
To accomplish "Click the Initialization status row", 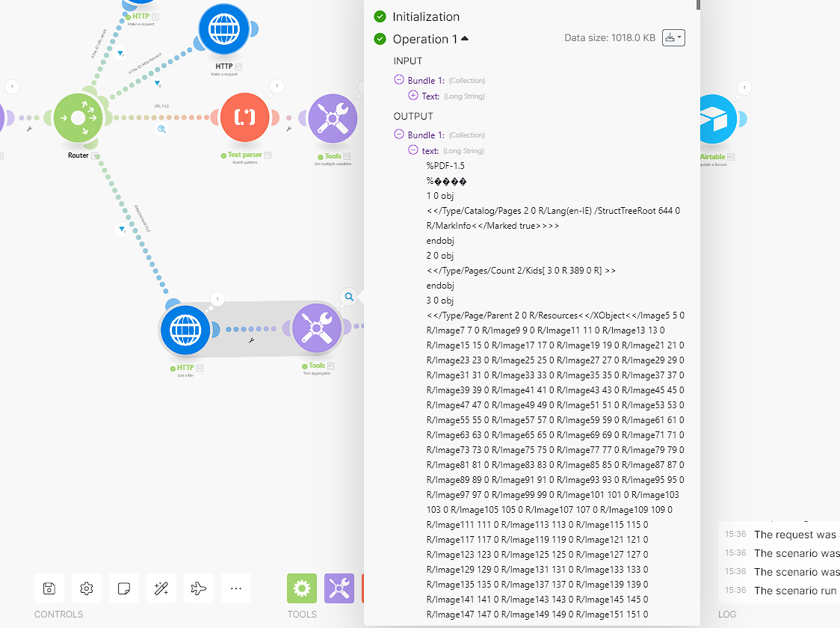I will pyautogui.click(x=417, y=16).
